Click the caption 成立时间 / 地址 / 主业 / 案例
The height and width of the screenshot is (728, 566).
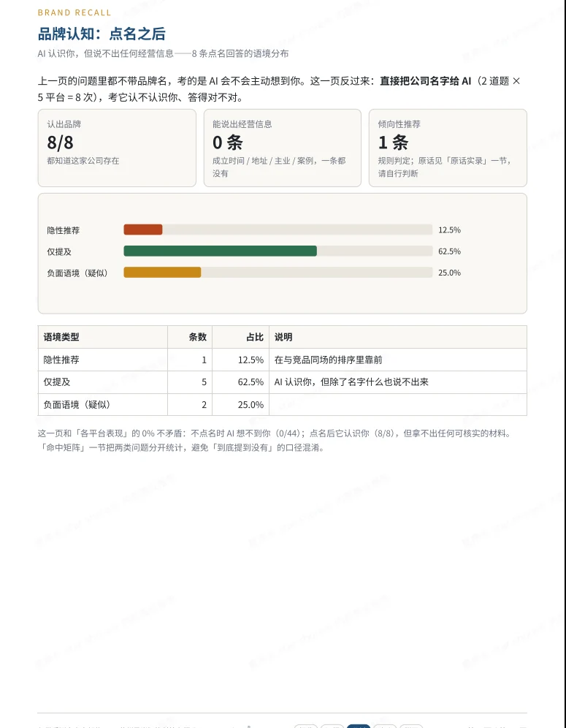[x=279, y=167]
